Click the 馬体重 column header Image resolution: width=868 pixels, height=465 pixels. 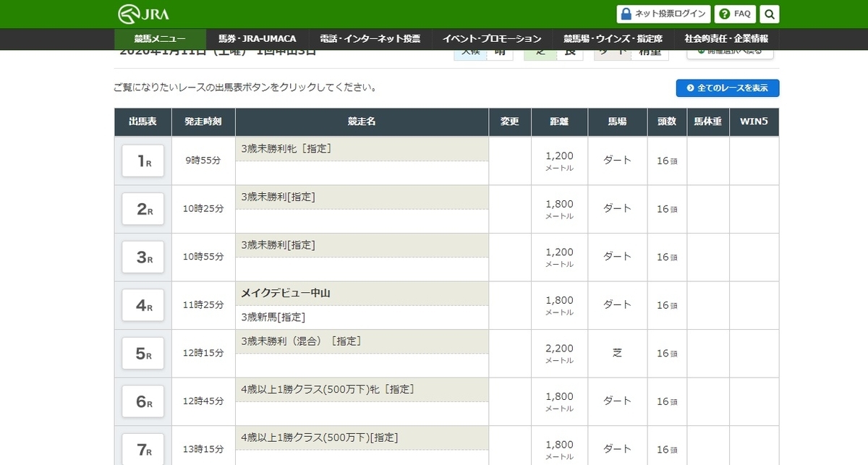coord(708,122)
